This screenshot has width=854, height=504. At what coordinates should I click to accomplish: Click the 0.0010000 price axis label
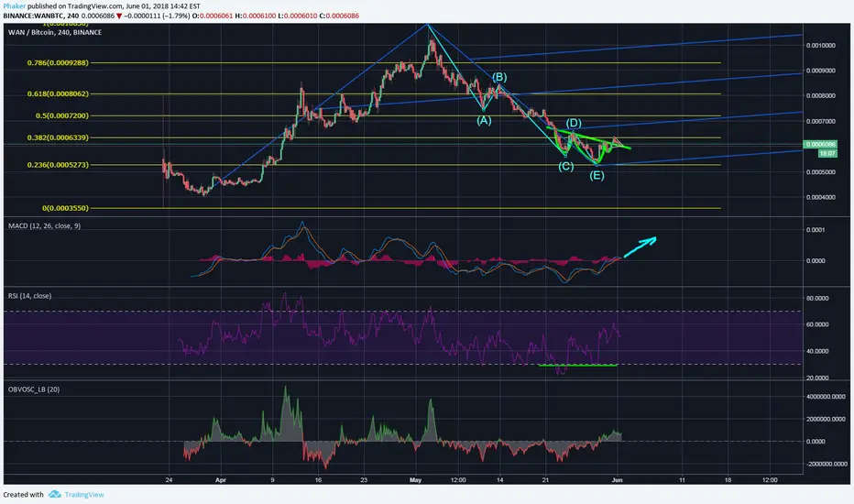(x=821, y=45)
